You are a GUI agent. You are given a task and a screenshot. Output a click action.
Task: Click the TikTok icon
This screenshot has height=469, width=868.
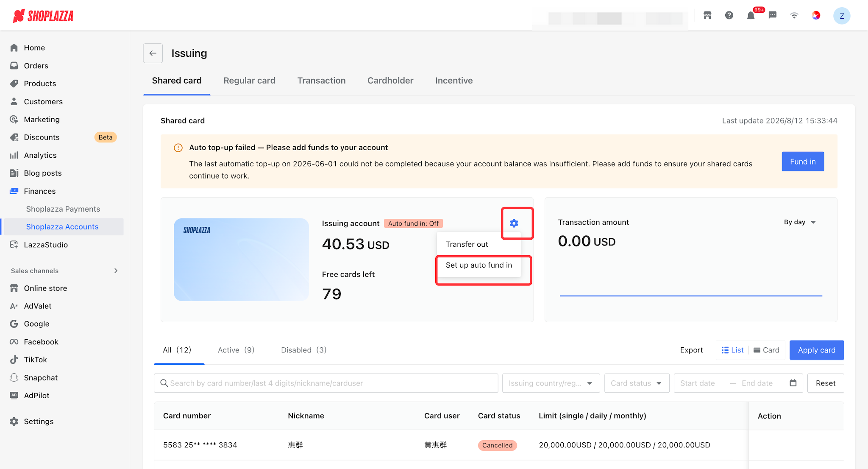pyautogui.click(x=14, y=360)
